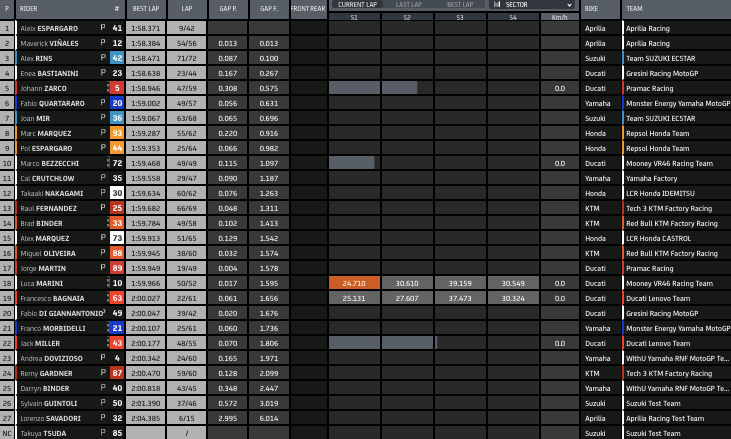Click the pit P icon for Takaaki Nakagami

[103, 192]
